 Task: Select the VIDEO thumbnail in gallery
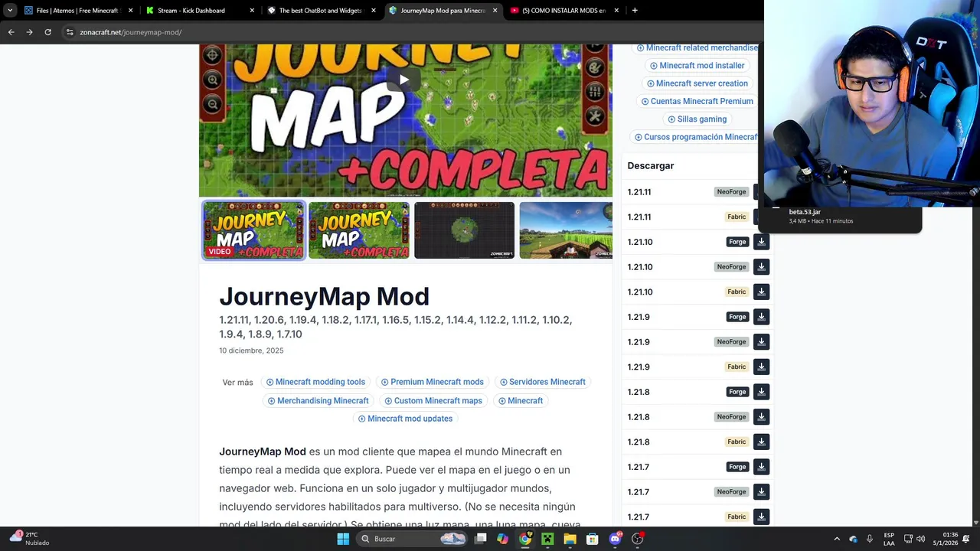coord(253,230)
